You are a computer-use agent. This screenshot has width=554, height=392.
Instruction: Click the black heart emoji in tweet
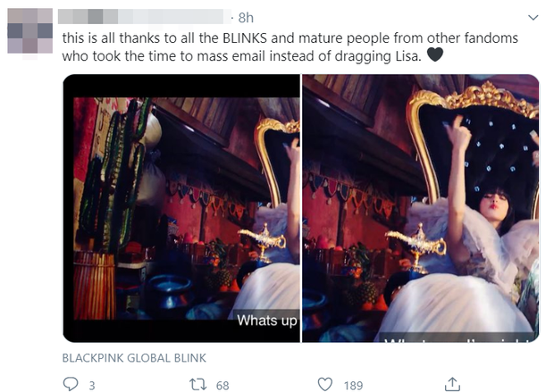(435, 54)
